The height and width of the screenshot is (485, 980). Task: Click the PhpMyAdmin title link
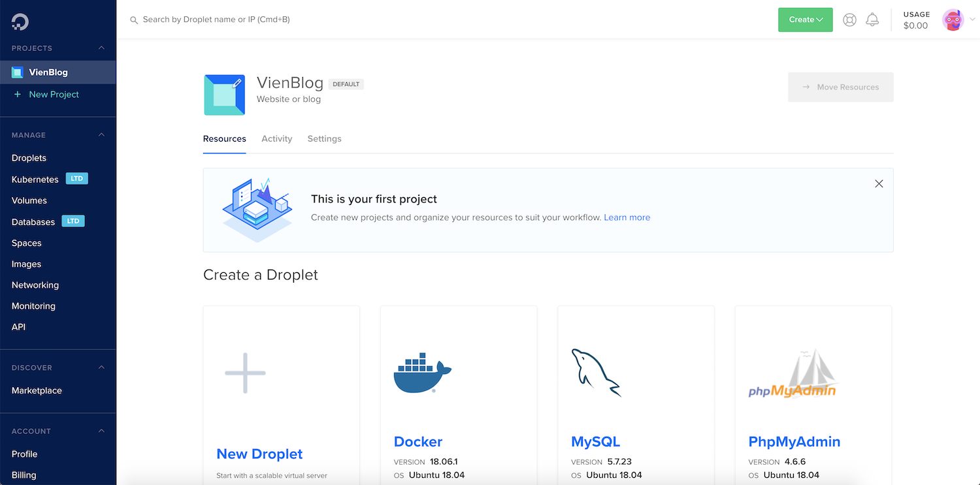click(794, 442)
